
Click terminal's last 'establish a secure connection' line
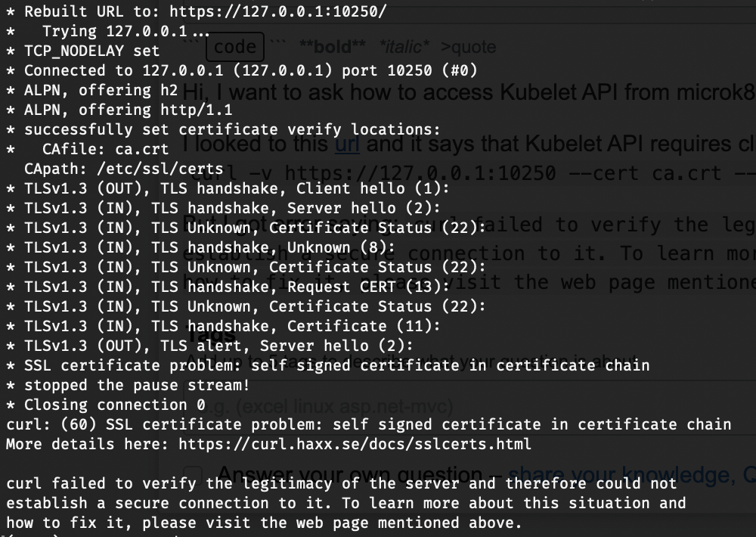click(x=346, y=503)
